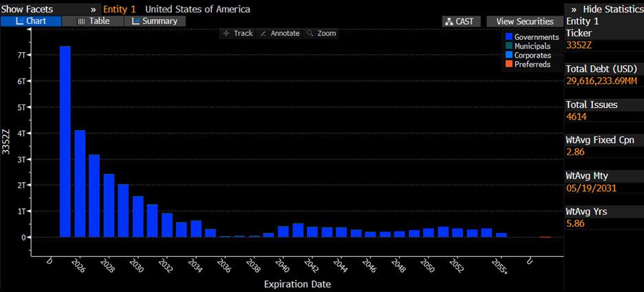Click the Municipals legend color swatch
Image resolution: width=644 pixels, height=292 pixels.
click(x=509, y=46)
